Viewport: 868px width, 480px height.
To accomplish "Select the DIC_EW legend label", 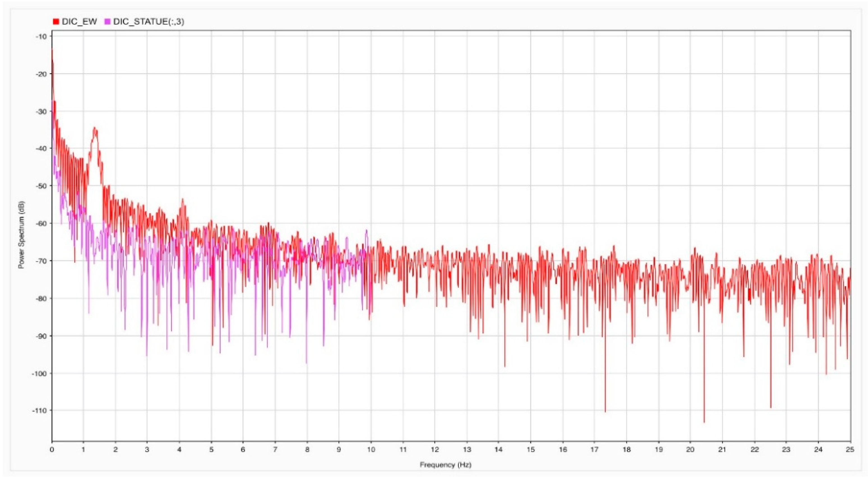I will click(x=80, y=22).
